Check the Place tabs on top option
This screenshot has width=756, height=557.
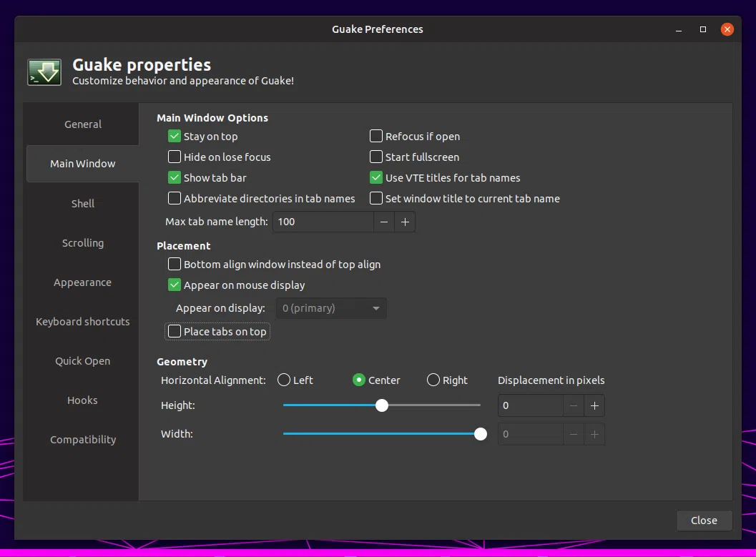point(174,332)
